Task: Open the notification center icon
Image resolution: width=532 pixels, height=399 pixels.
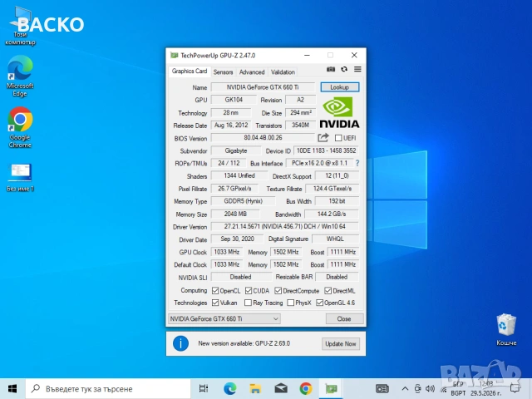Action: 515,388
